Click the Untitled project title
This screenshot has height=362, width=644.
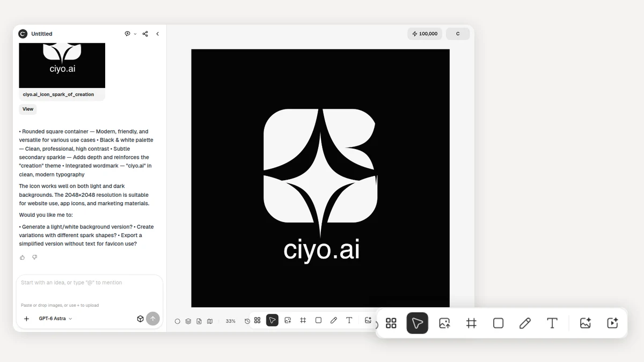coord(42,34)
